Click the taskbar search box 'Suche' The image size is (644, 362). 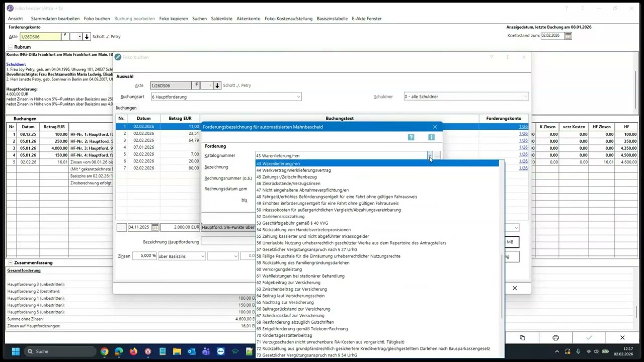click(59, 351)
